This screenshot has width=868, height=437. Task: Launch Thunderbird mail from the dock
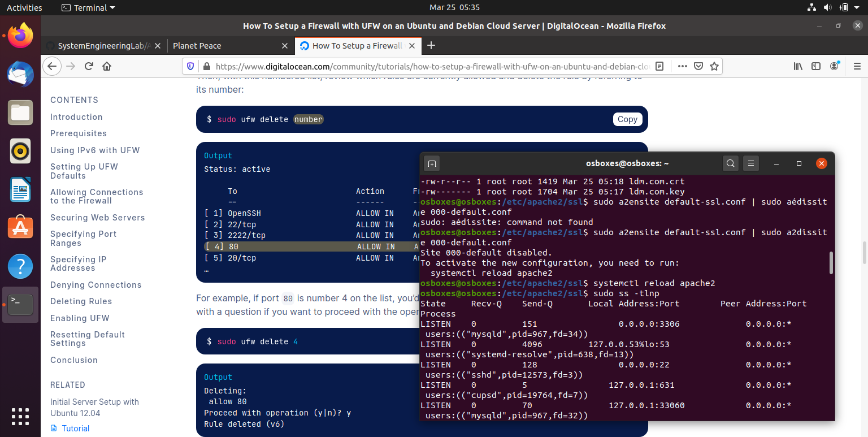(x=20, y=74)
